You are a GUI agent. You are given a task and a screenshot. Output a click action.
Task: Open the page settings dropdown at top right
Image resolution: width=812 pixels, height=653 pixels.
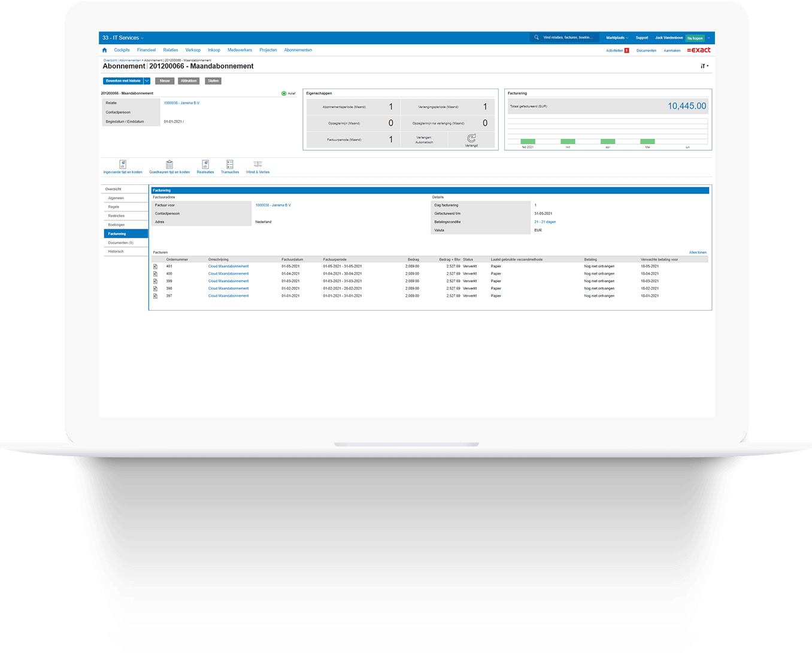[x=705, y=66]
